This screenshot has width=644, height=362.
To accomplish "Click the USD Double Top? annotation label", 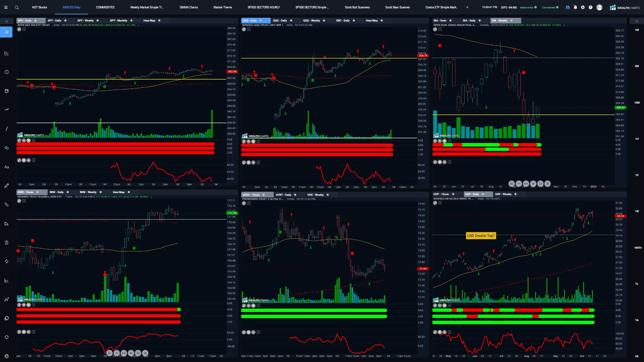I will [481, 236].
